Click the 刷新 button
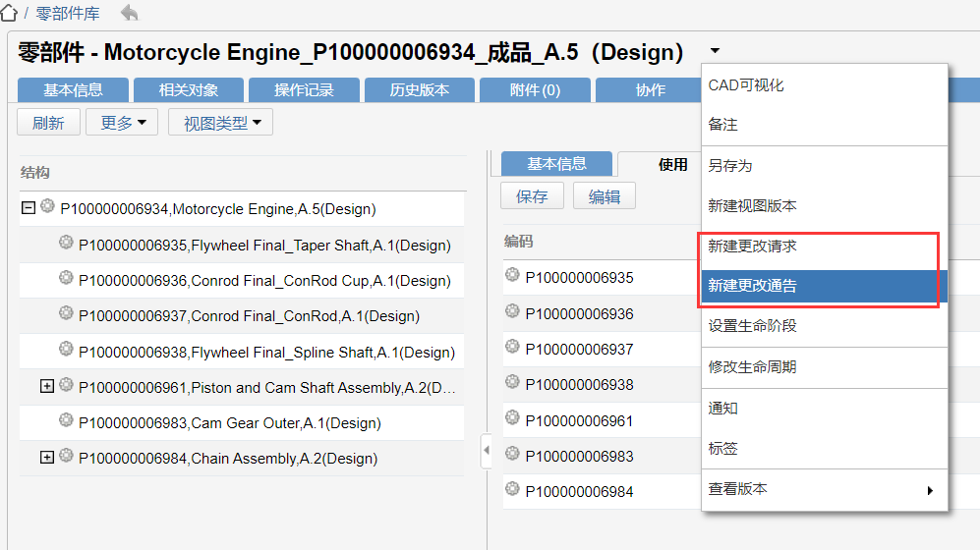The height and width of the screenshot is (550, 980). pos(49,123)
